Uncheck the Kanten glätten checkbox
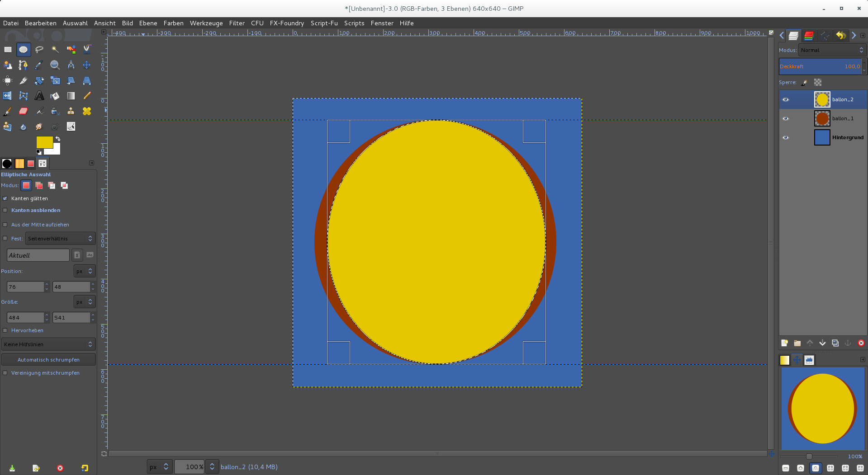 click(x=5, y=198)
